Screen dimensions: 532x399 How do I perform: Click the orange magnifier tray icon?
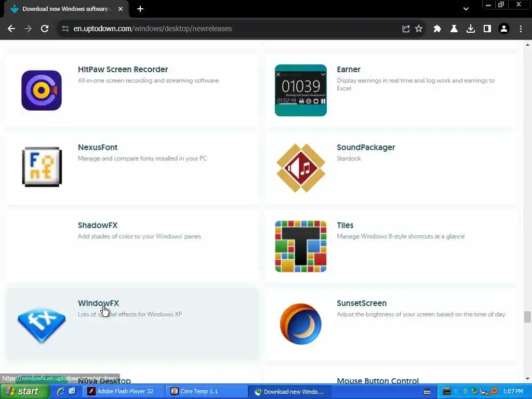click(x=494, y=391)
